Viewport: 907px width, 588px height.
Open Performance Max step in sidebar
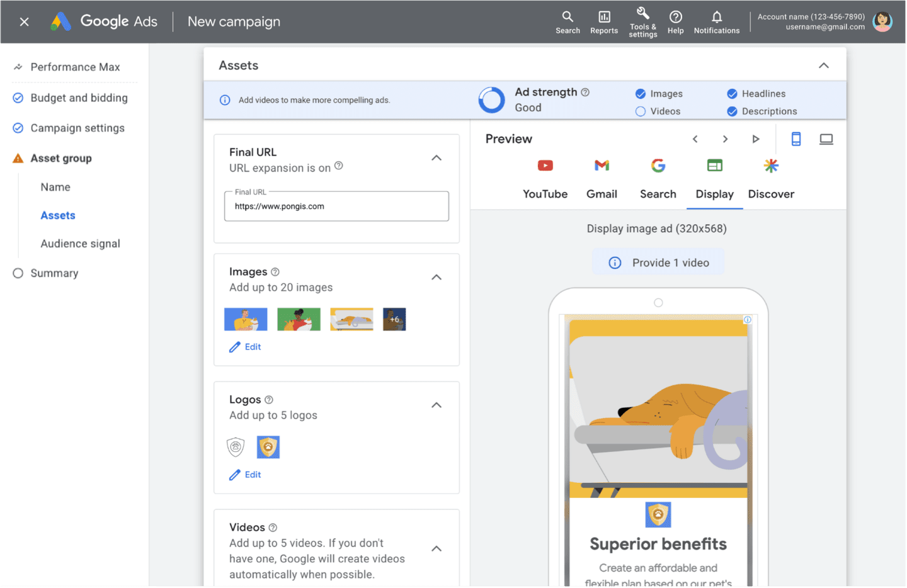click(x=74, y=67)
